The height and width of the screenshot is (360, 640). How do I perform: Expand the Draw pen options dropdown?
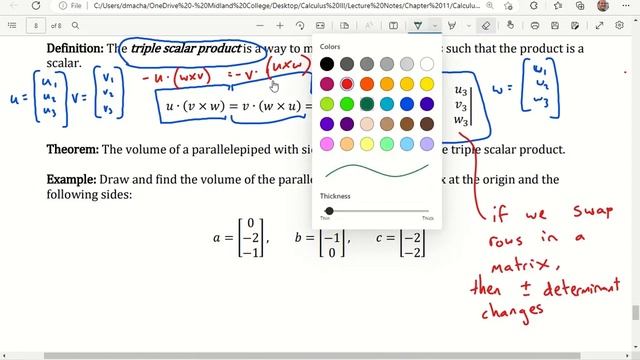click(x=435, y=26)
